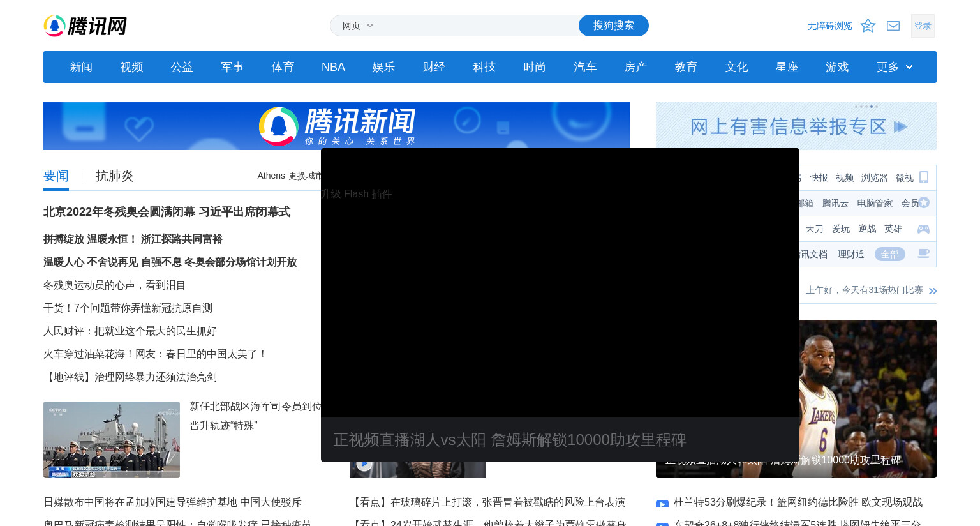Open the 星座 nav item
The height and width of the screenshot is (526, 980).
(x=787, y=67)
